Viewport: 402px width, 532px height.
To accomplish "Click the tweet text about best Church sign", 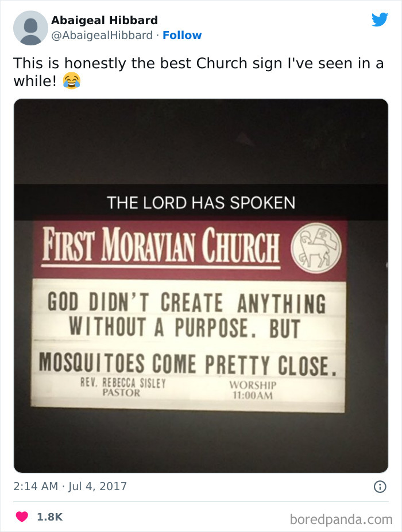I will pos(199,72).
